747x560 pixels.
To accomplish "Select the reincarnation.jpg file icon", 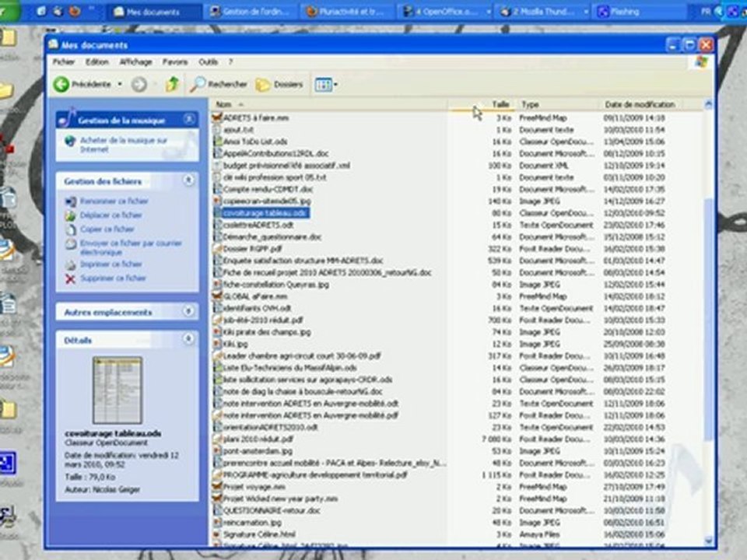I will coord(217,523).
